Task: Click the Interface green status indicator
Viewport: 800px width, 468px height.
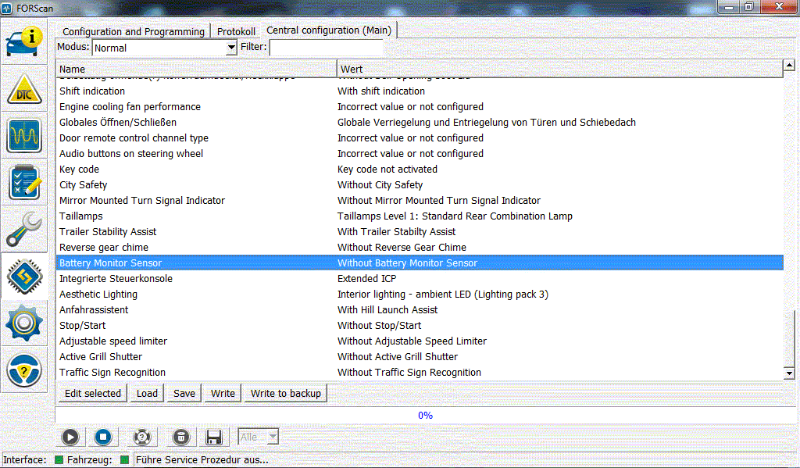Action: (59, 460)
